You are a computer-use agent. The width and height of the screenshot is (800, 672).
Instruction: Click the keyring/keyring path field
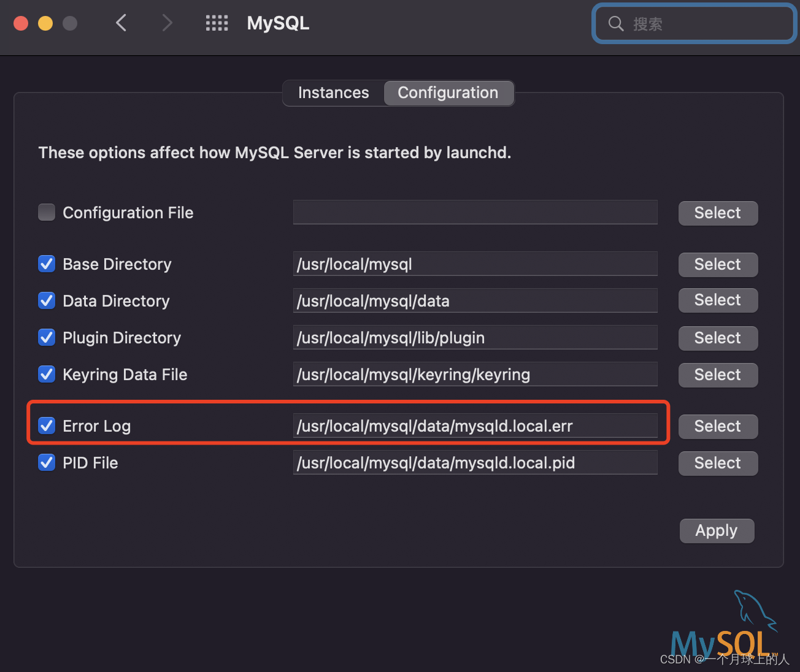(x=475, y=374)
